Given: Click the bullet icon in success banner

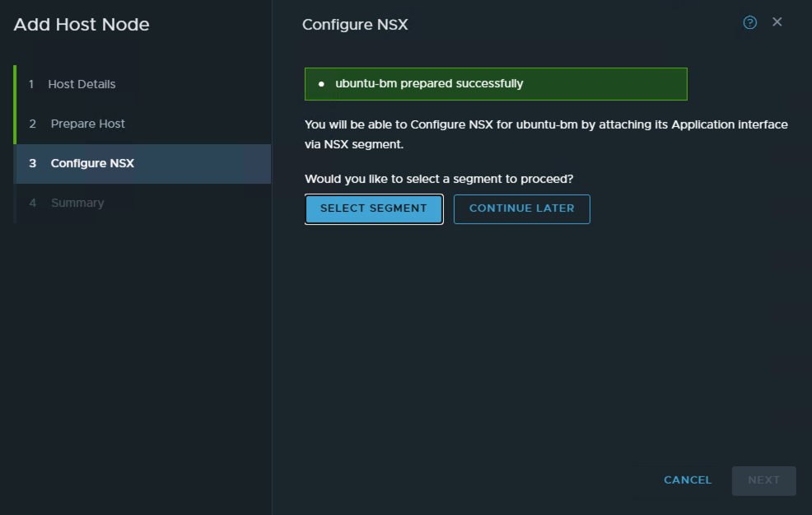Looking at the screenshot, I should click(321, 84).
